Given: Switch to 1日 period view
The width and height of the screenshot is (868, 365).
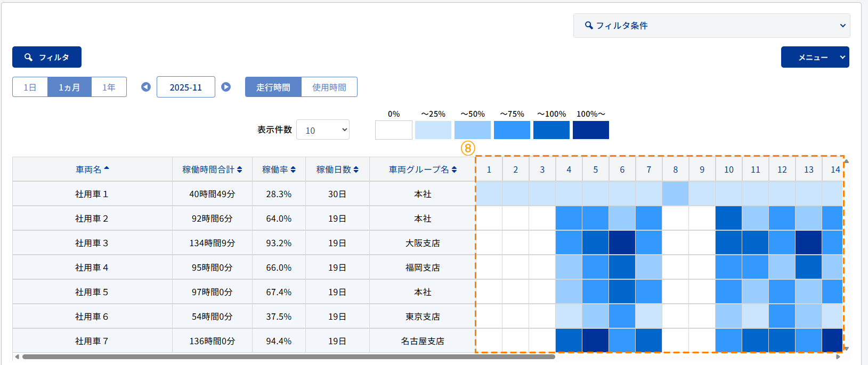Looking at the screenshot, I should point(30,87).
